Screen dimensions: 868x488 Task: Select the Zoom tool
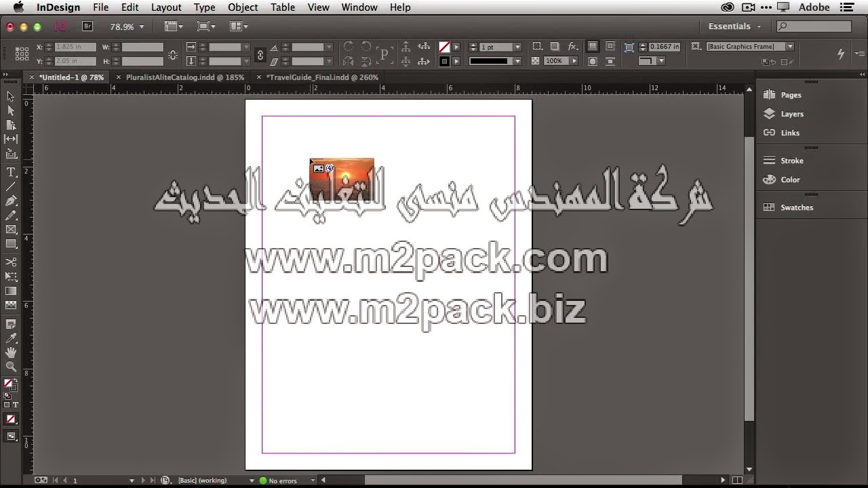[11, 367]
